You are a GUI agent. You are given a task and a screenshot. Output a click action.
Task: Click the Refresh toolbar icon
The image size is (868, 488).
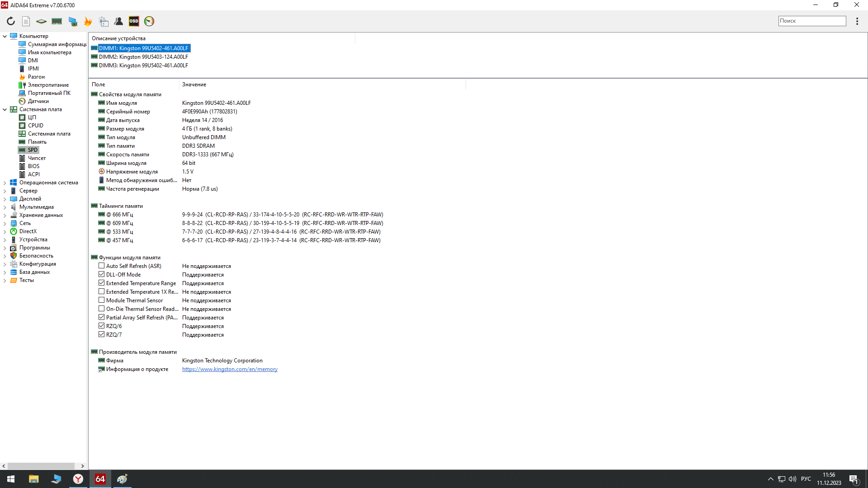point(11,21)
